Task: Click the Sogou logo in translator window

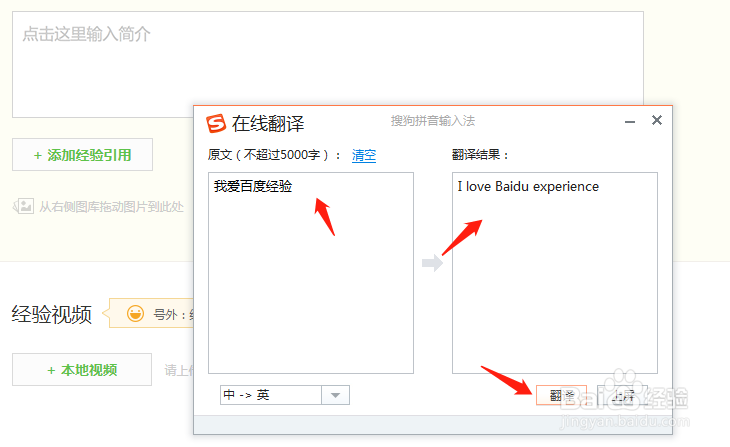Action: pyautogui.click(x=216, y=123)
